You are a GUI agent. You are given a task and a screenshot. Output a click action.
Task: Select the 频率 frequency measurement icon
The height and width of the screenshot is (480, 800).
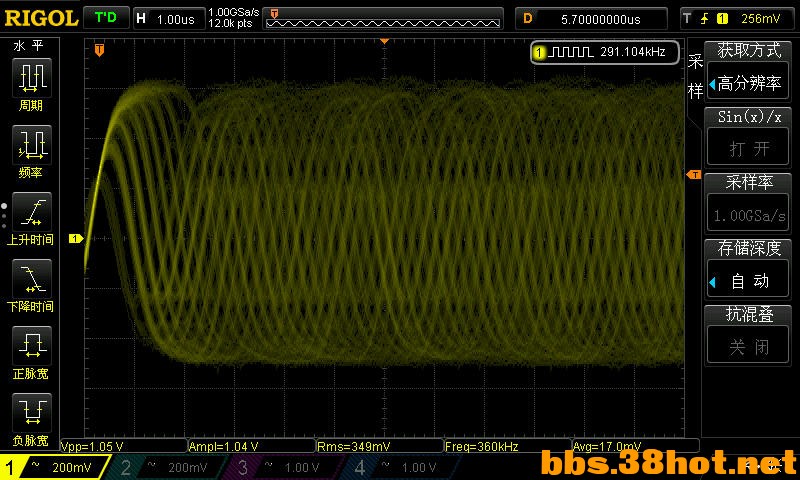(32, 145)
